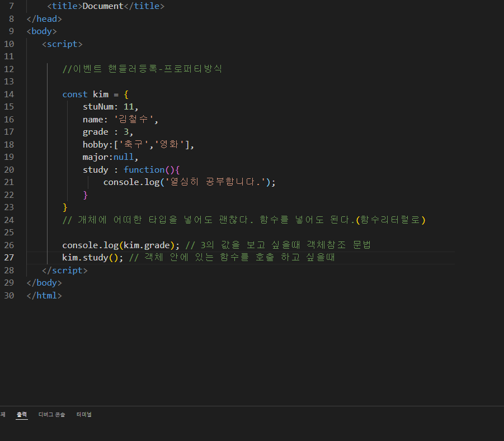Click line number 10 in the gutter

tap(9, 44)
